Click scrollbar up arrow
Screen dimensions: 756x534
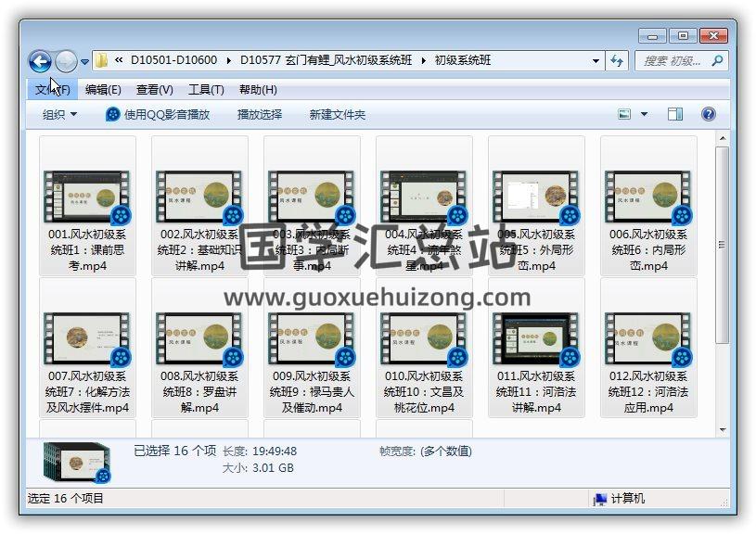723,139
